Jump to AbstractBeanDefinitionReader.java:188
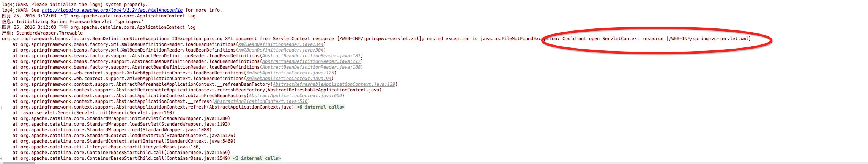Screen dimensions: 868x164 point(311,67)
